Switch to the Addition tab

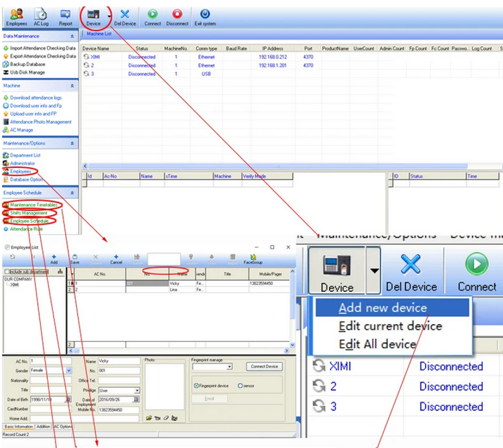pos(43,427)
